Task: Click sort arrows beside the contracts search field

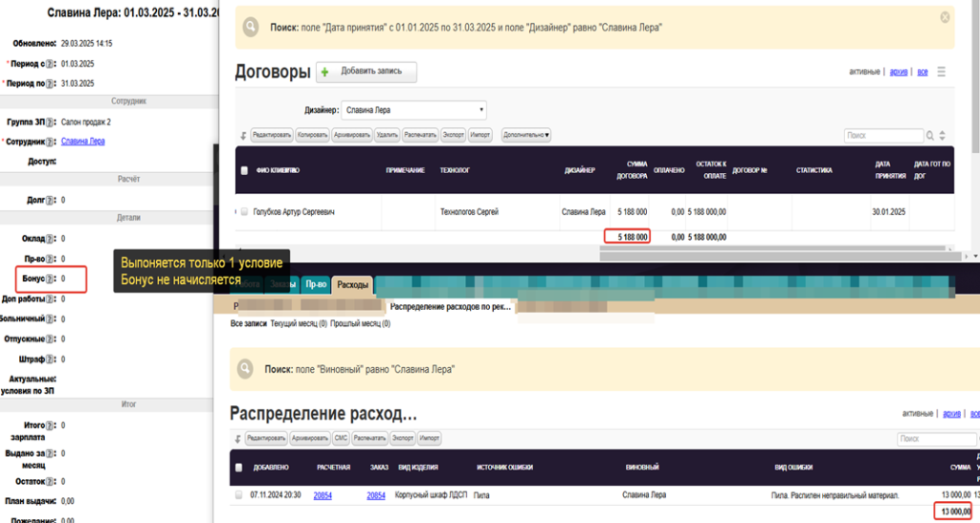Action: pyautogui.click(x=943, y=136)
